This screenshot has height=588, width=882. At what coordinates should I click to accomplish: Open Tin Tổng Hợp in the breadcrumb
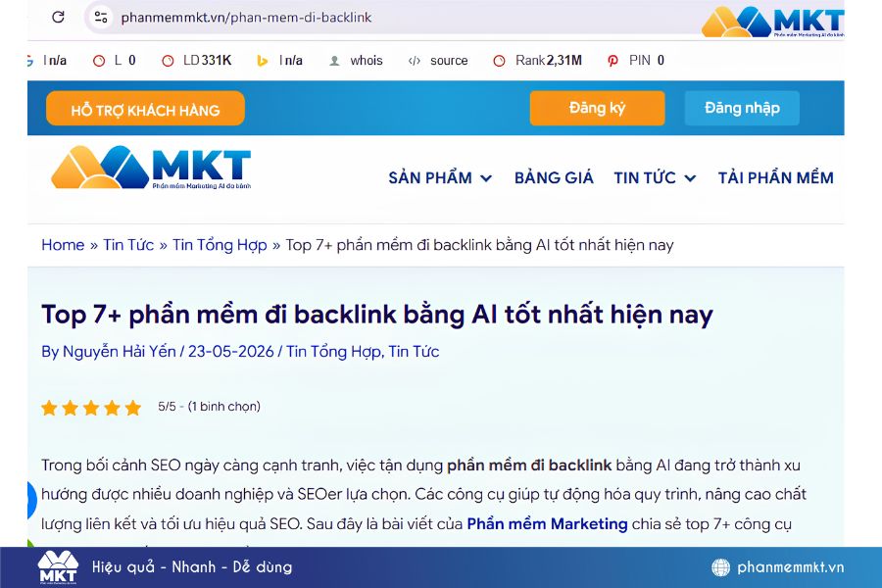[220, 245]
